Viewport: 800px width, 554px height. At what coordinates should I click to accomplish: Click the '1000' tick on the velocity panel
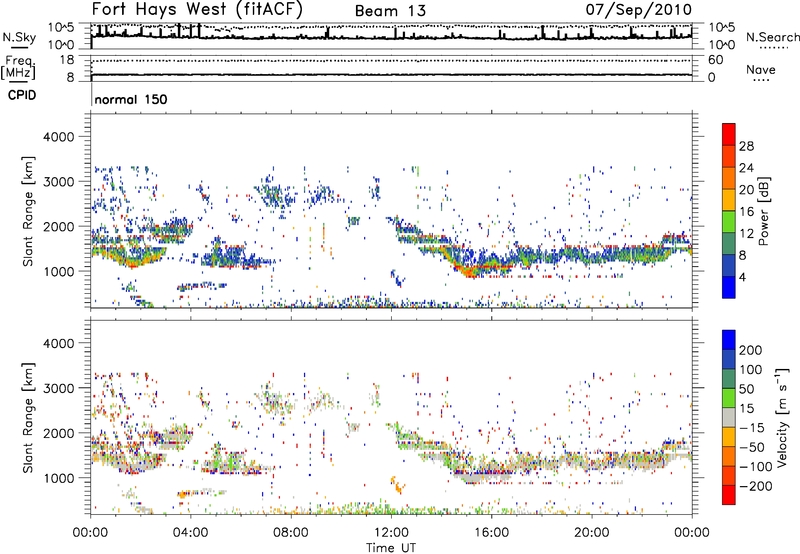58,477
